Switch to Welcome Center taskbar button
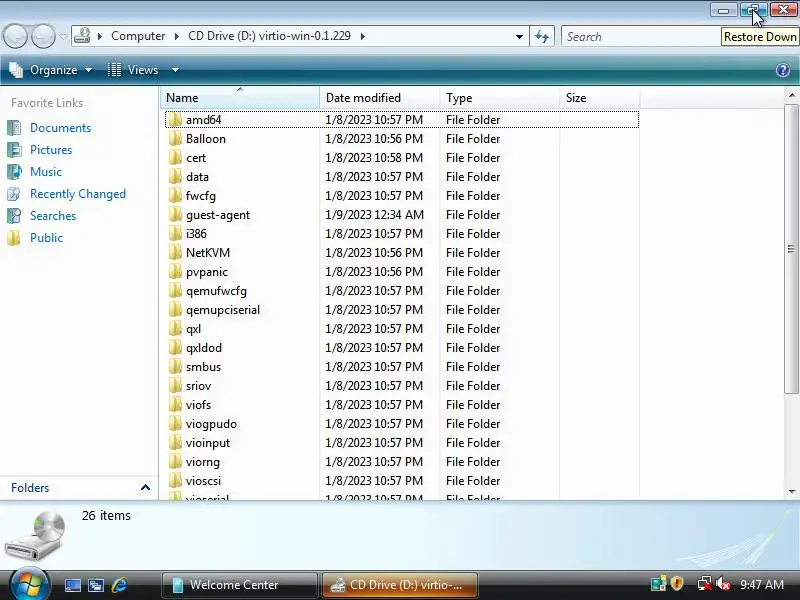This screenshot has width=800, height=600. click(239, 585)
